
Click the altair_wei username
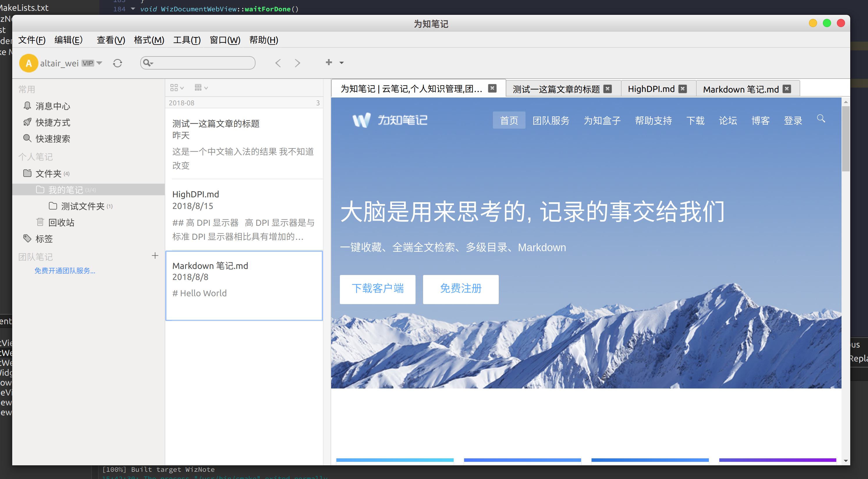[x=59, y=63]
